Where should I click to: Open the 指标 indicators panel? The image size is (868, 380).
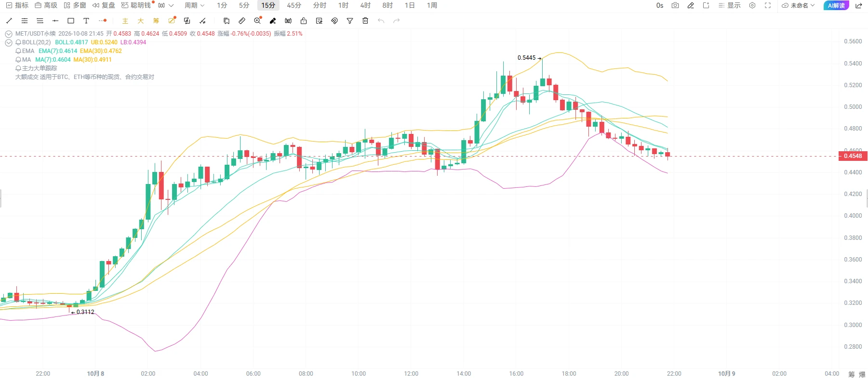pos(17,5)
